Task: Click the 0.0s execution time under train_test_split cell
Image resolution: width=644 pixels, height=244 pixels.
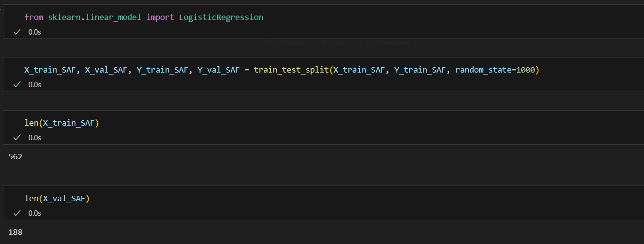Action: [35, 84]
